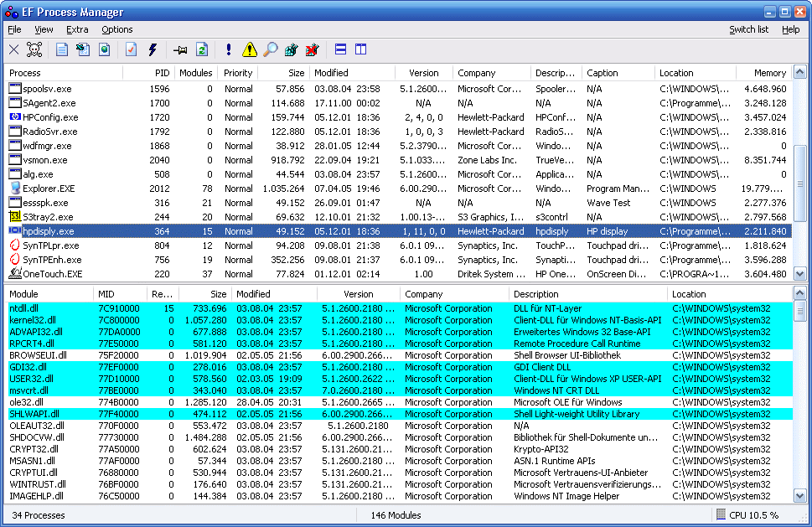Click the HPConfig.exe process icon

coord(15,117)
